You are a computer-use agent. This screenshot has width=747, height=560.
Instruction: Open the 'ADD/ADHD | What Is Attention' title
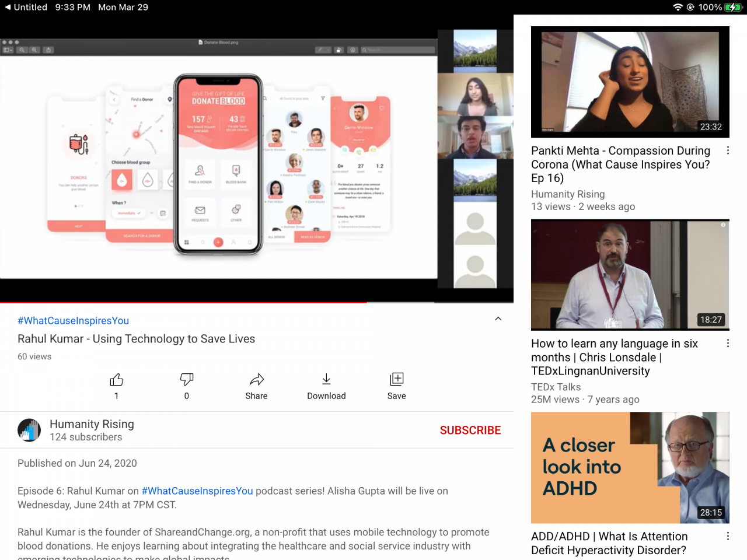click(x=609, y=543)
